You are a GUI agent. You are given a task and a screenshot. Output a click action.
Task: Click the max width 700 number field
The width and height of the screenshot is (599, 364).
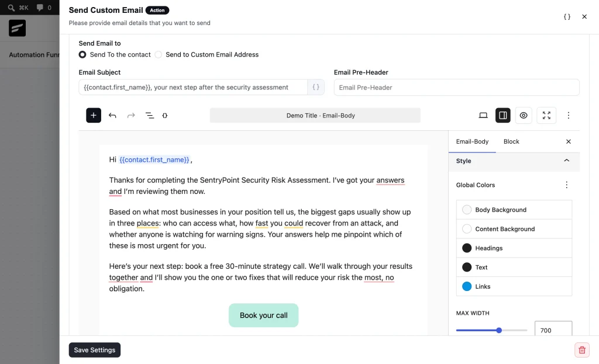[553, 329]
